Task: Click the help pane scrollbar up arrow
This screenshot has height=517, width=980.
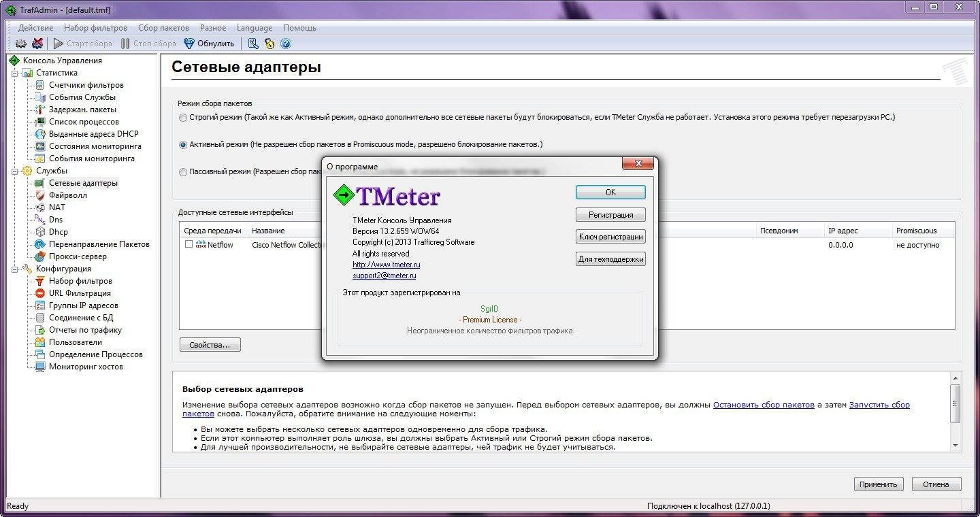Action: [955, 378]
